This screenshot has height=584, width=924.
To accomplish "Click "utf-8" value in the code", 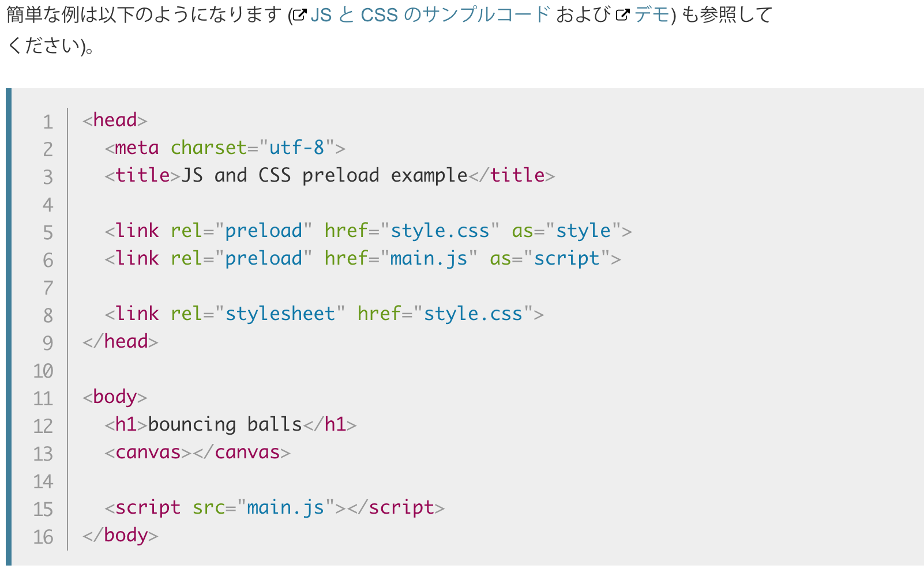I will coord(296,148).
